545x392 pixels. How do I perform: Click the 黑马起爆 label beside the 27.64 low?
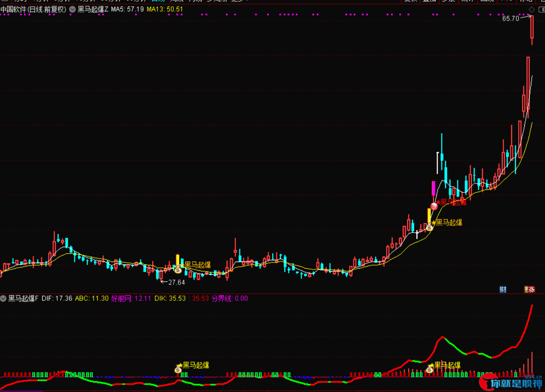(198, 265)
